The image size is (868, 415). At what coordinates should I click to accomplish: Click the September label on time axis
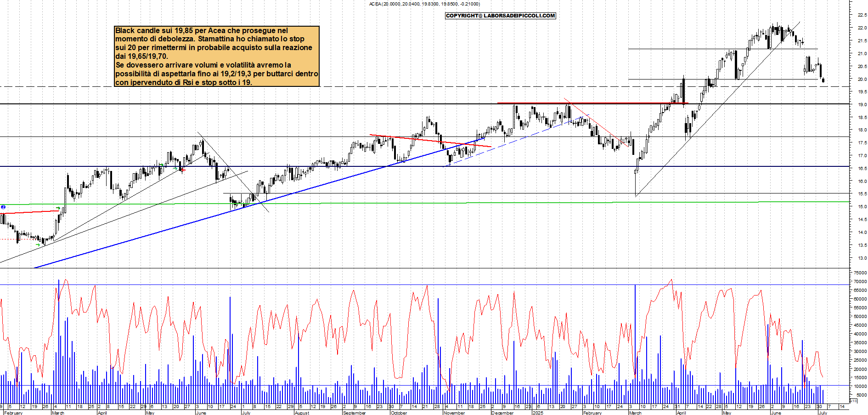click(x=354, y=413)
